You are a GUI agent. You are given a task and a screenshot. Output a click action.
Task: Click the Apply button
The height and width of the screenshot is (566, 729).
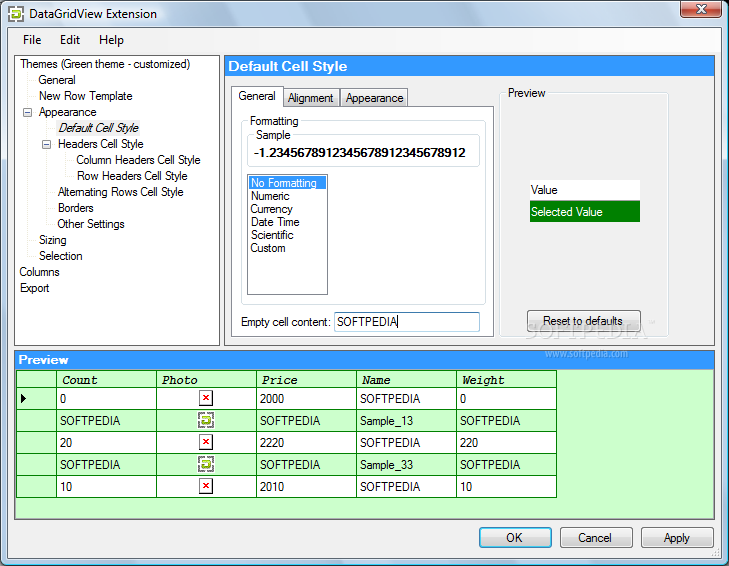(x=677, y=538)
